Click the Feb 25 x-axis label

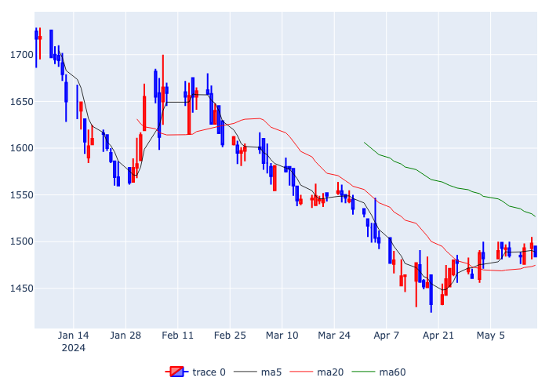pyautogui.click(x=230, y=336)
